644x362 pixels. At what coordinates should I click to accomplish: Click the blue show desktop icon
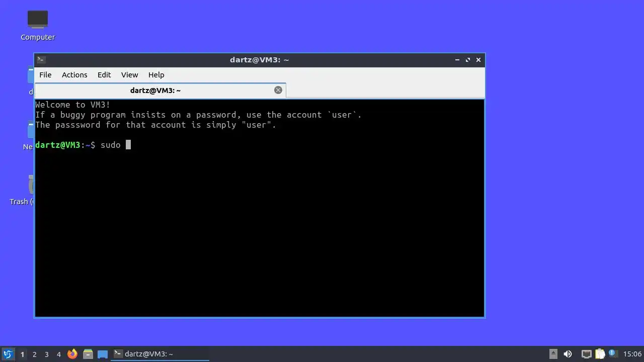pos(103,354)
